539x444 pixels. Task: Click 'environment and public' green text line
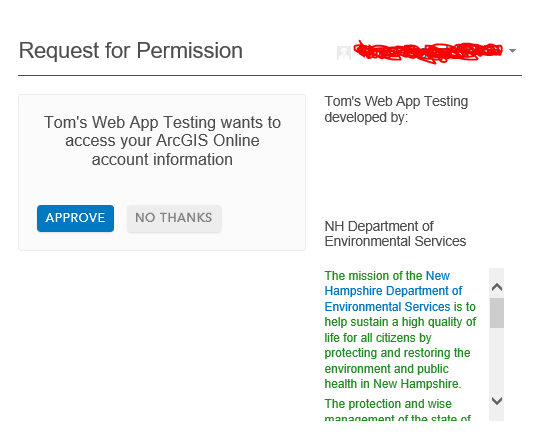point(386,369)
